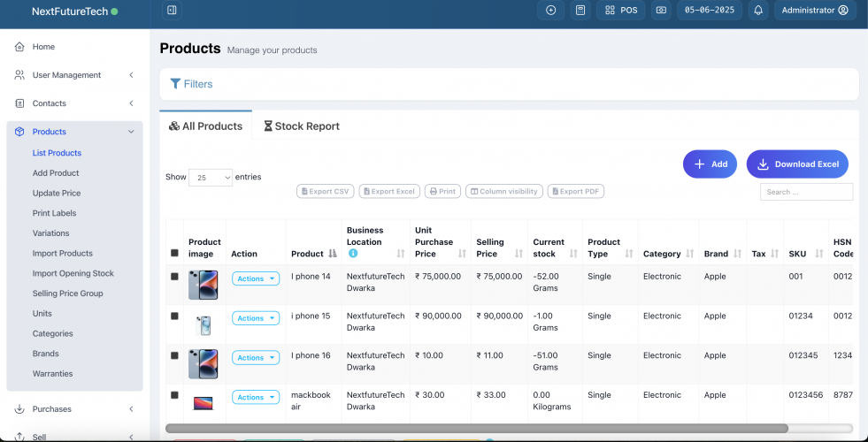868x442 pixels.
Task: Click the notifications bell icon
Action: 758,10
